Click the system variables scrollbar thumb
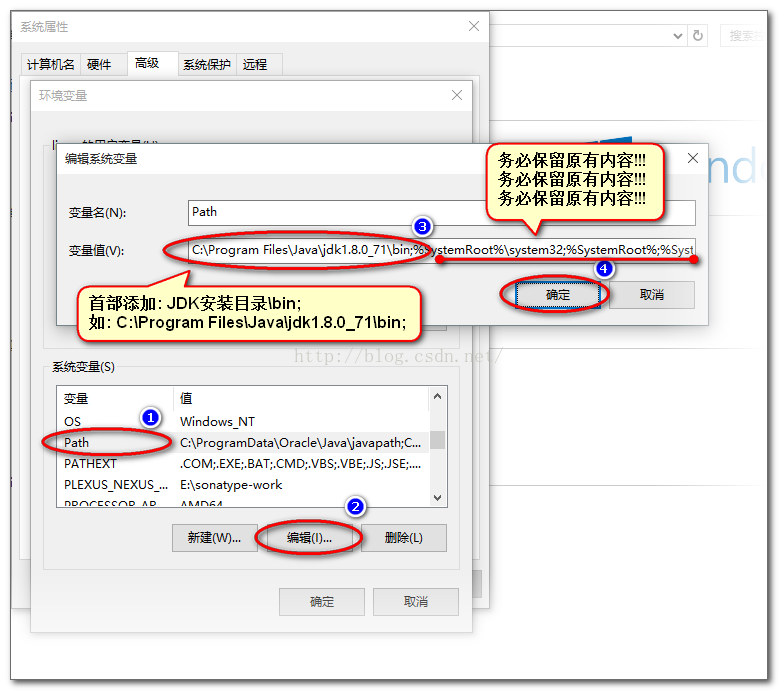Image resolution: width=779 pixels, height=691 pixels. coord(437,440)
